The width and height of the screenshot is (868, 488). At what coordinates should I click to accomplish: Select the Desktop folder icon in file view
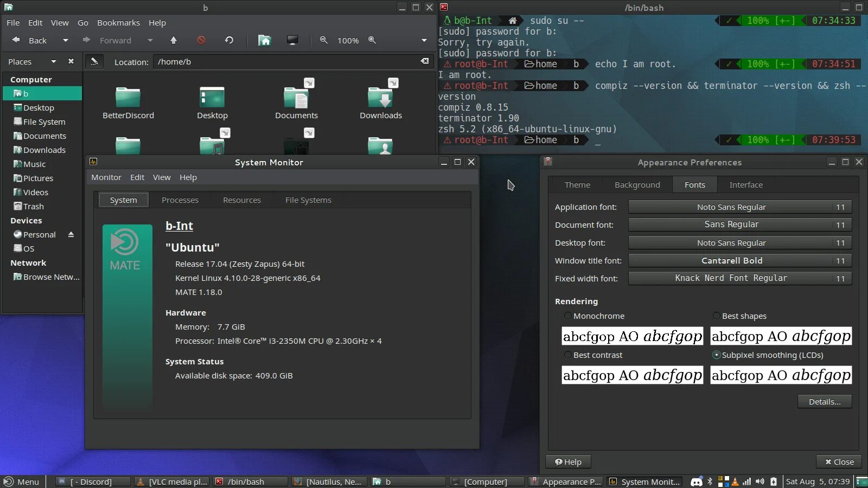coord(212,103)
